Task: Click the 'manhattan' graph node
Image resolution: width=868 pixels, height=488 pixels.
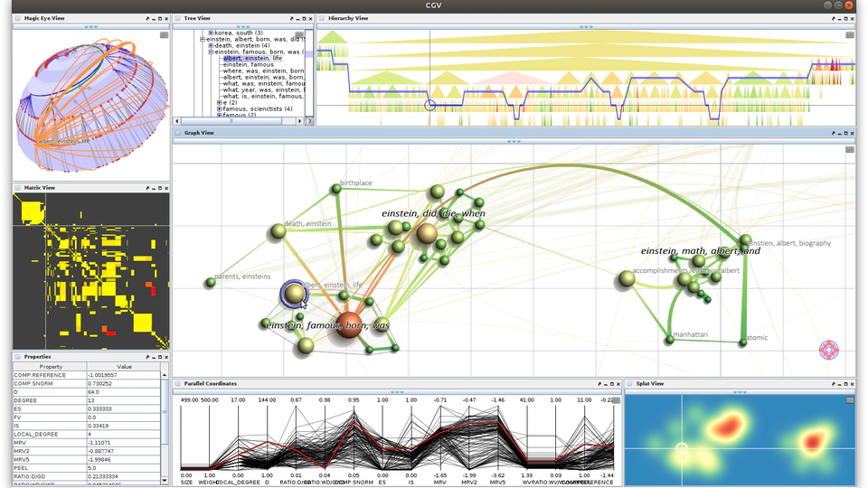Action: tap(670, 339)
